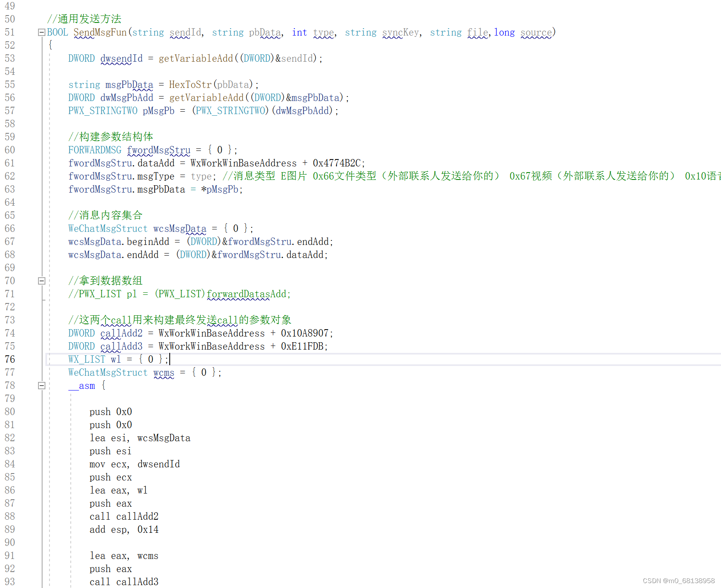Click the __asm keyword

pyautogui.click(x=82, y=386)
